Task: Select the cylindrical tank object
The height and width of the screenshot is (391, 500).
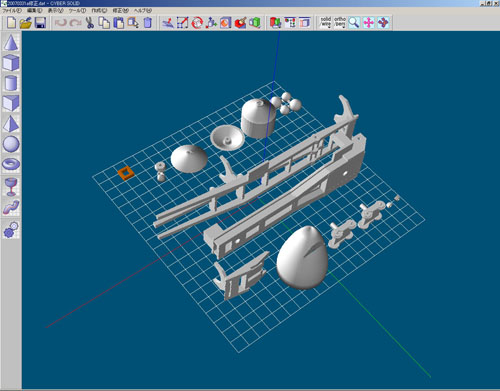Action: 258,118
